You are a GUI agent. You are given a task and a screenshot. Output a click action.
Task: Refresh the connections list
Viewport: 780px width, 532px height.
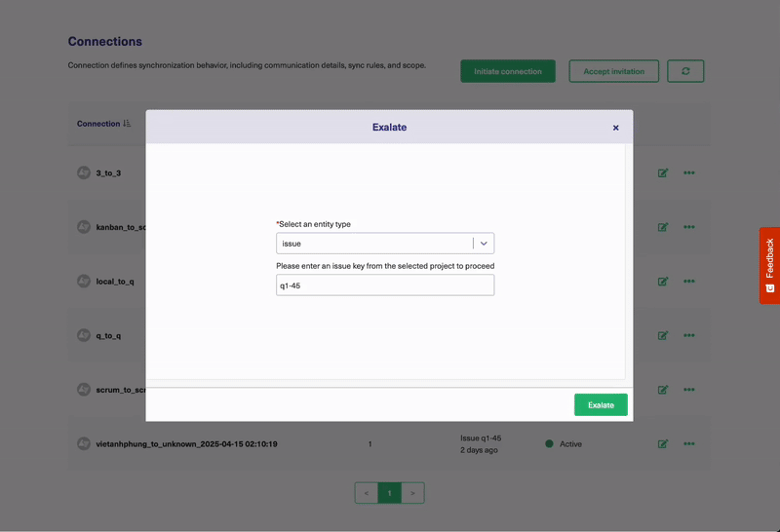click(685, 71)
